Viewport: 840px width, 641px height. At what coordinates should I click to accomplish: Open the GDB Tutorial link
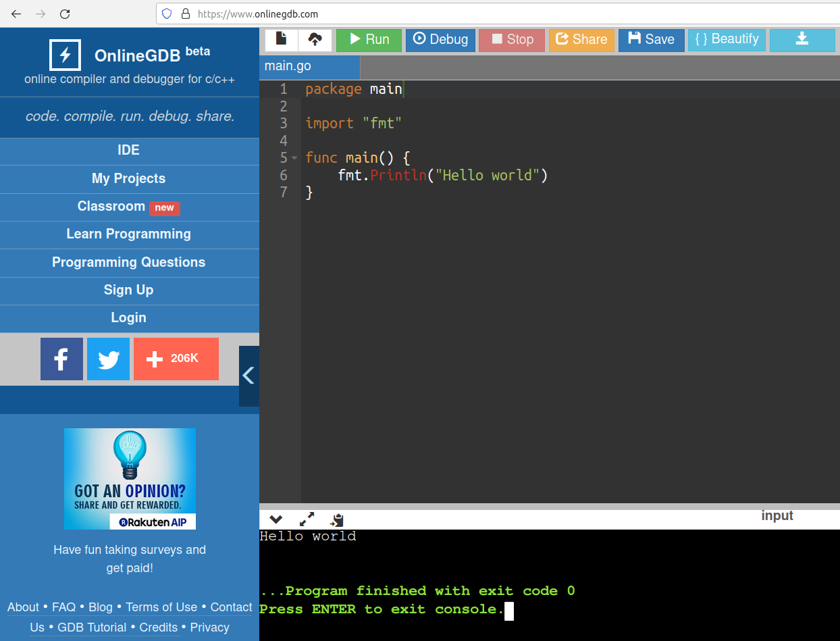pos(92,627)
